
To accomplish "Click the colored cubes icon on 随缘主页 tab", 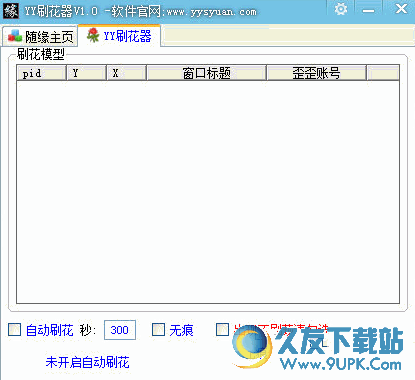I will (x=15, y=36).
